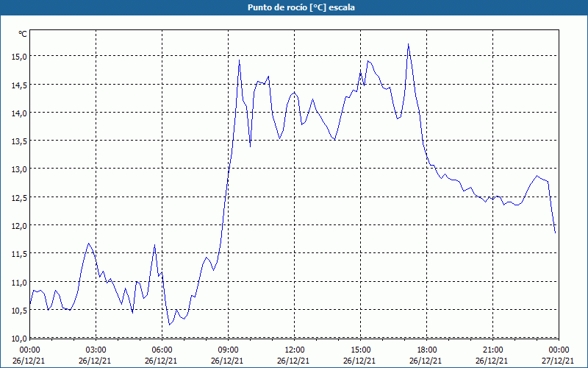Click the 21:00 time label
The image size is (588, 368).
[x=492, y=350]
